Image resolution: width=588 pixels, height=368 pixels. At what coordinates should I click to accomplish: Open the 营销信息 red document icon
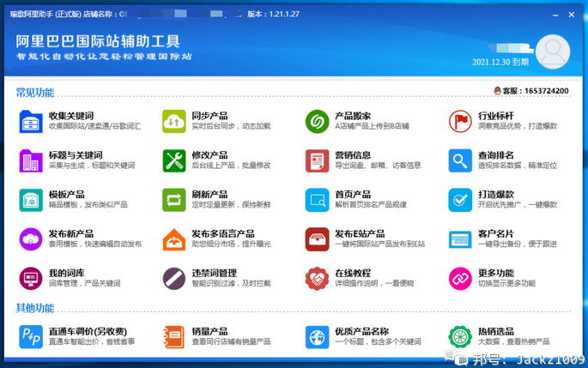coord(318,160)
